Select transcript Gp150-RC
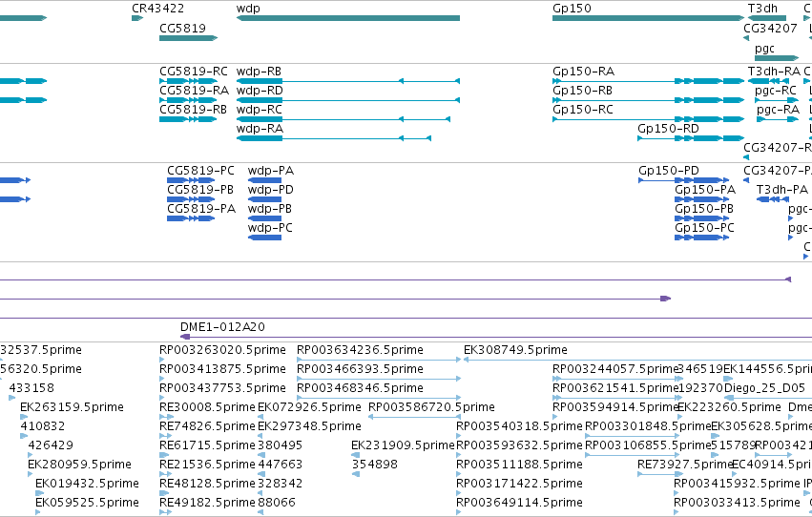The width and height of the screenshot is (812, 517). [648, 119]
